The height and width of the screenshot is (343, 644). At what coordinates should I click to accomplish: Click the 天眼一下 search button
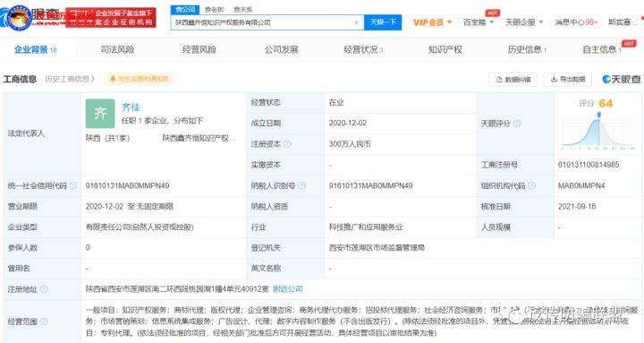point(383,22)
